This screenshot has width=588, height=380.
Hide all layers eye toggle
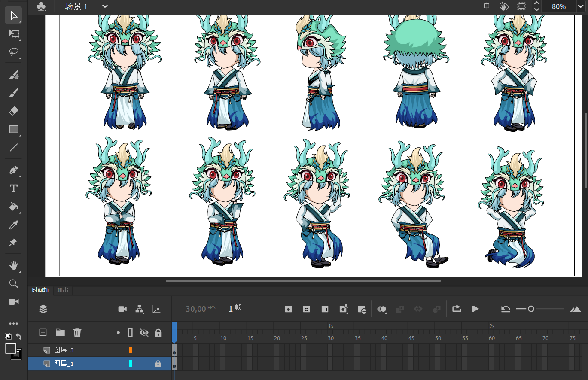[144, 333]
